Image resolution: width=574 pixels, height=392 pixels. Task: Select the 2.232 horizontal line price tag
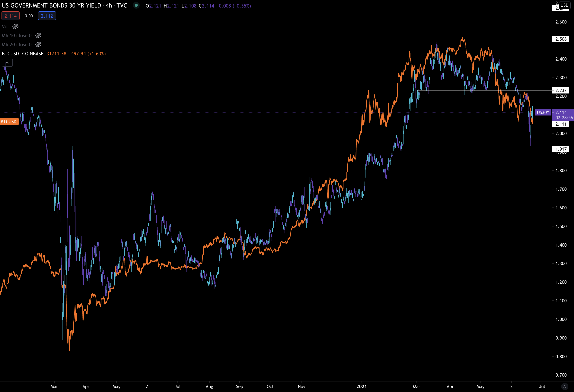pos(561,90)
